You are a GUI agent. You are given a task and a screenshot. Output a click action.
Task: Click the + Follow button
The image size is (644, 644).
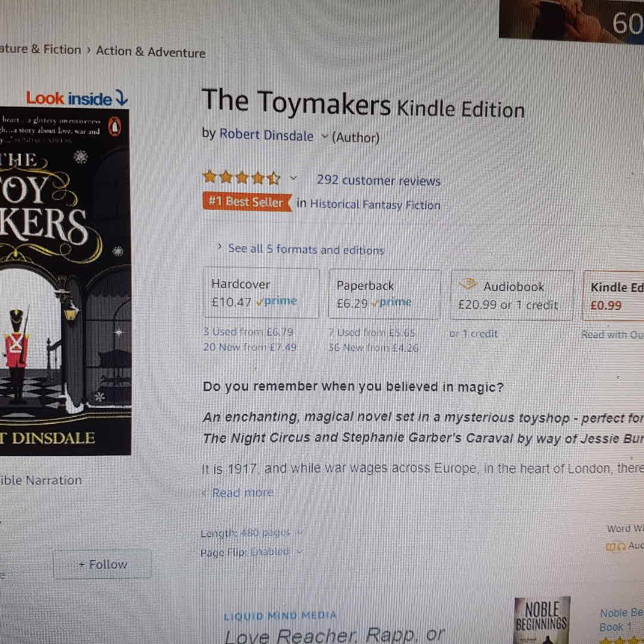click(x=103, y=564)
